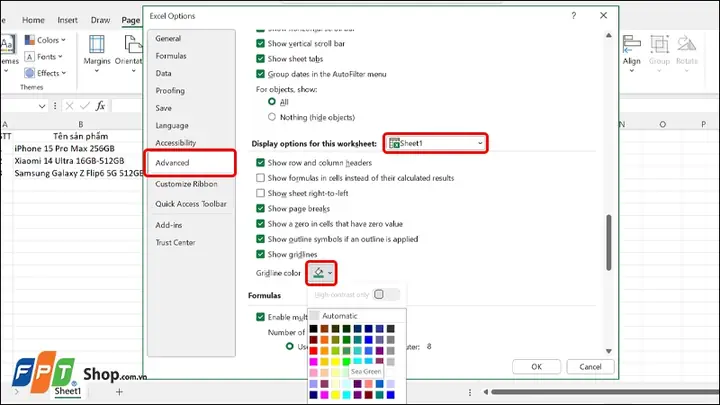The height and width of the screenshot is (405, 720).
Task: Close the Excel Options dialog
Action: tap(603, 16)
